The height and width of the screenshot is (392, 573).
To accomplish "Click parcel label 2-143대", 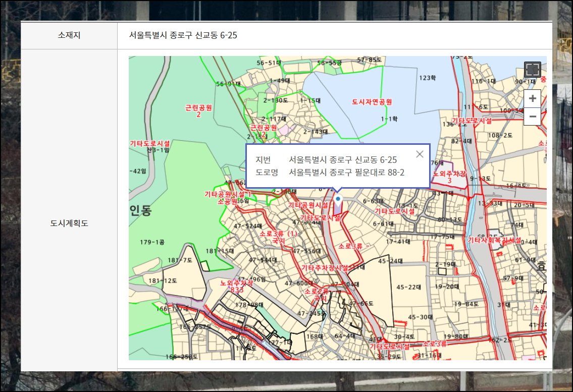I will 316,132.
